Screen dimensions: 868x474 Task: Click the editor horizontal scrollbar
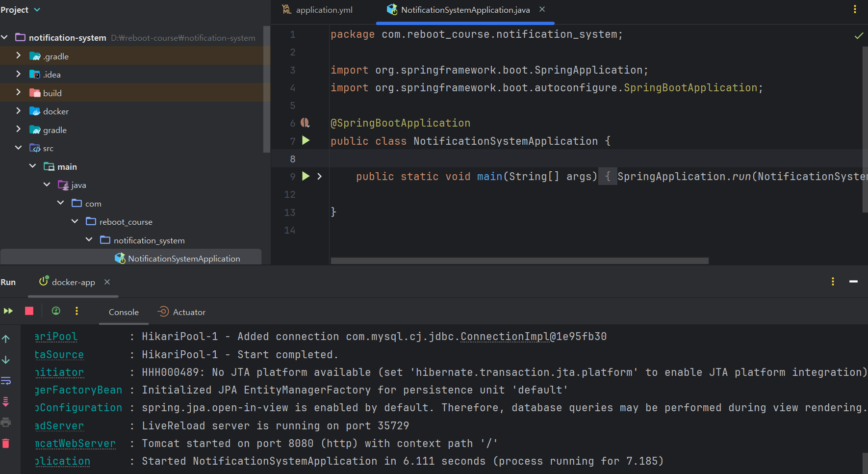[520, 261]
